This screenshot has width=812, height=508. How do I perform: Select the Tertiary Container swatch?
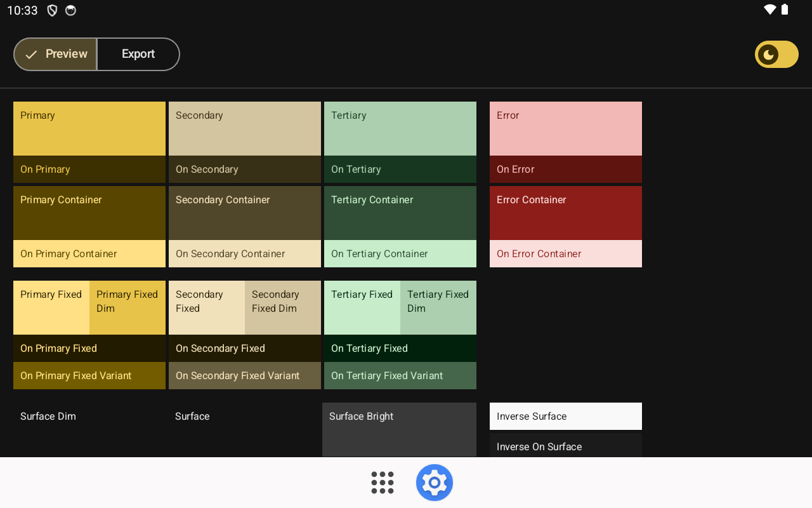tap(400, 213)
